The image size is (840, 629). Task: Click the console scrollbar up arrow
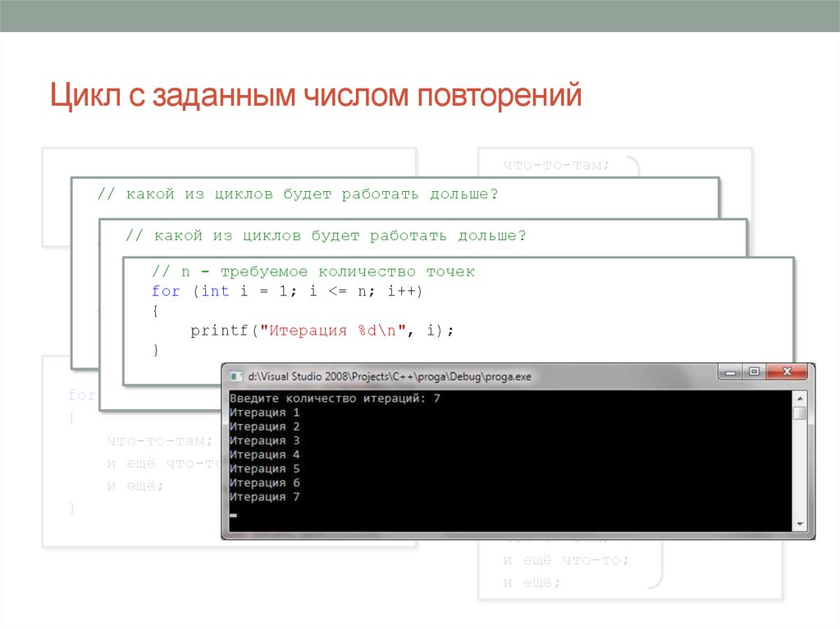click(x=800, y=398)
